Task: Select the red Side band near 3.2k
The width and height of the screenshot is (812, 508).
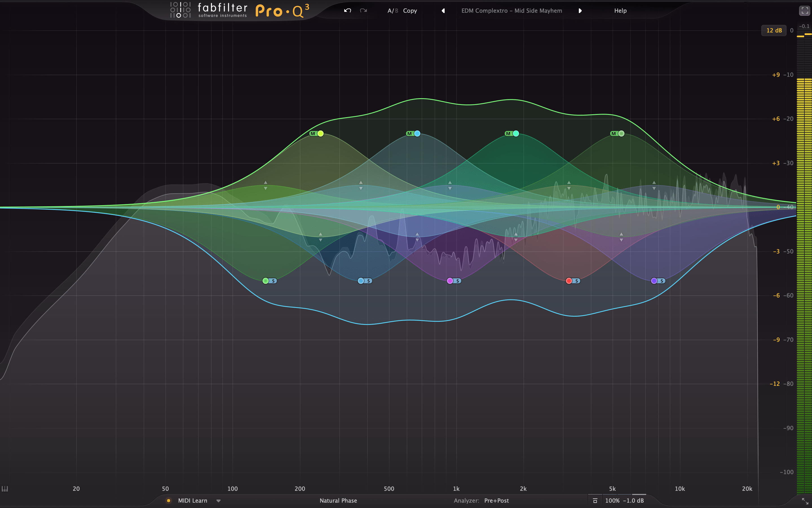Action: pos(569,281)
